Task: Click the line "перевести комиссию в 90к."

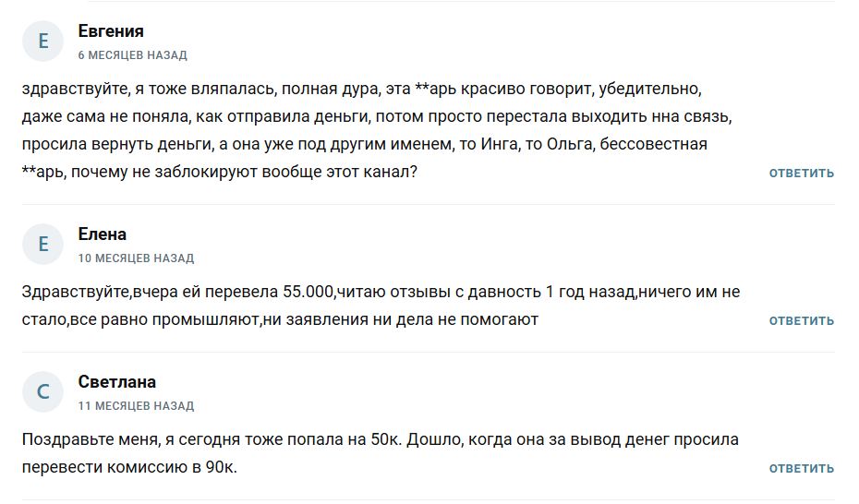Action: click(x=129, y=467)
